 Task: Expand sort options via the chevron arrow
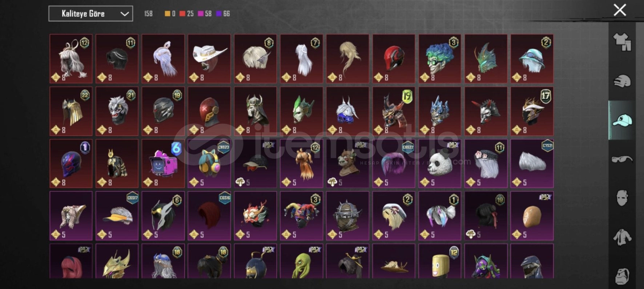(x=125, y=14)
